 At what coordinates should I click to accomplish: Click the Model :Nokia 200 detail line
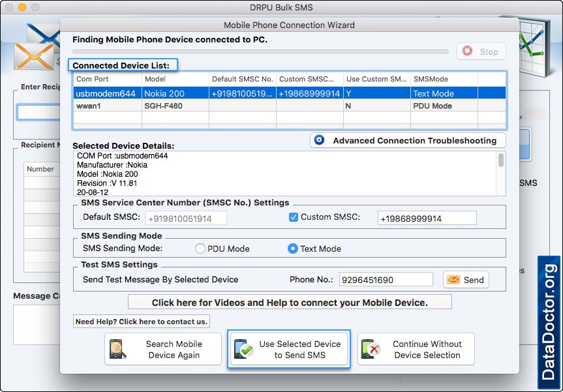click(107, 174)
